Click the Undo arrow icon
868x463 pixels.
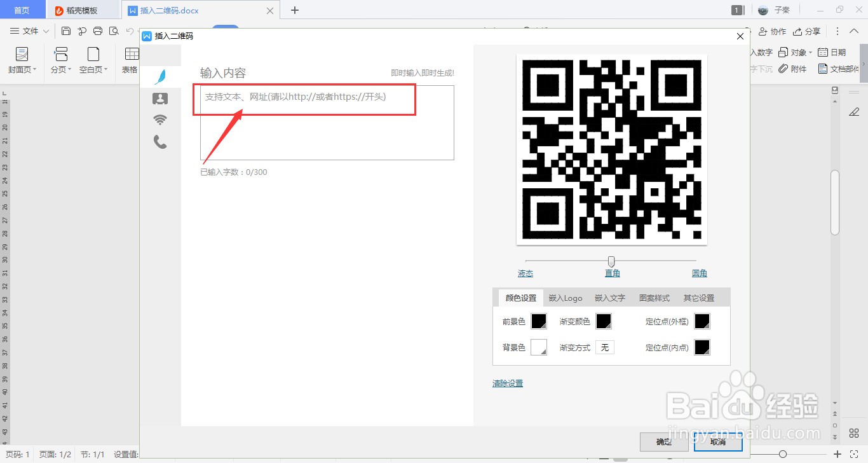click(130, 31)
